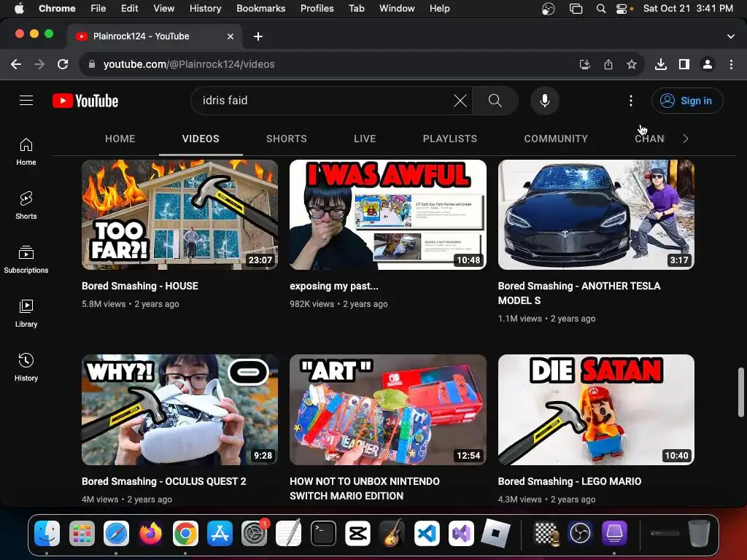Open the YouTube hamburger guide menu
Viewport: 747px width, 560px height.
click(x=26, y=101)
